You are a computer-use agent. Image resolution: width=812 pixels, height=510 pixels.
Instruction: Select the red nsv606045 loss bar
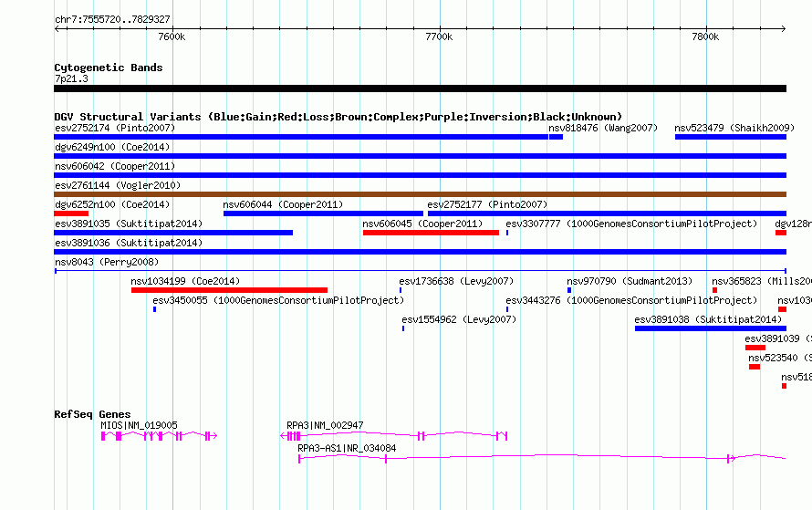[x=431, y=233]
